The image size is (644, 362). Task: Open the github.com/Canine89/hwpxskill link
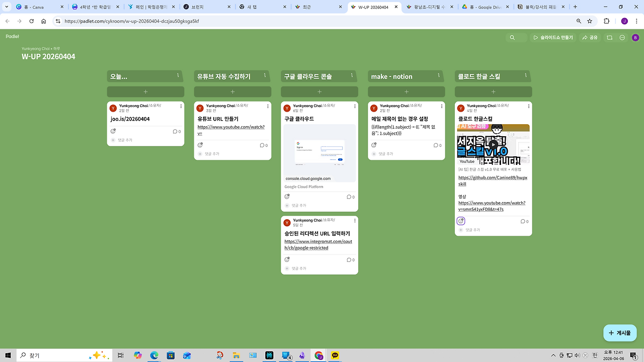point(493,181)
